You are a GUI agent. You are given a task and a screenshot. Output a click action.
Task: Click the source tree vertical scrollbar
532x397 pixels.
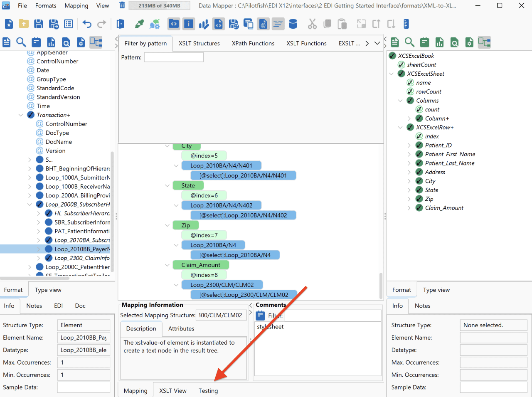tap(112, 212)
